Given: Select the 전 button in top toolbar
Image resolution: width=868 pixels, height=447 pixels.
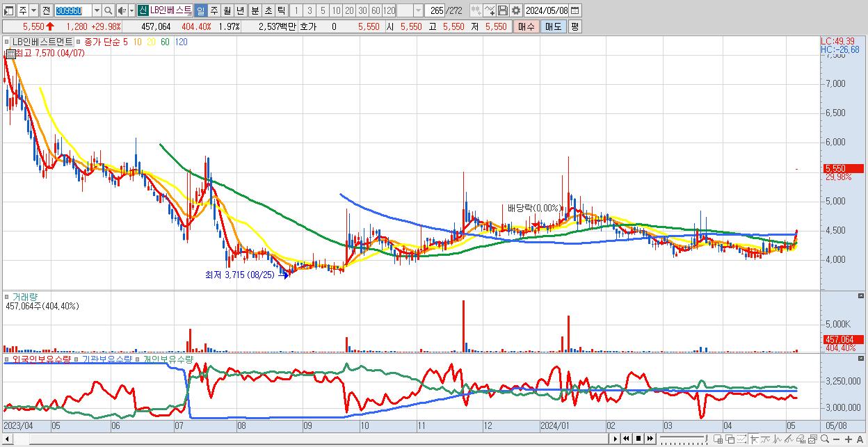Looking at the screenshot, I should 46,10.
